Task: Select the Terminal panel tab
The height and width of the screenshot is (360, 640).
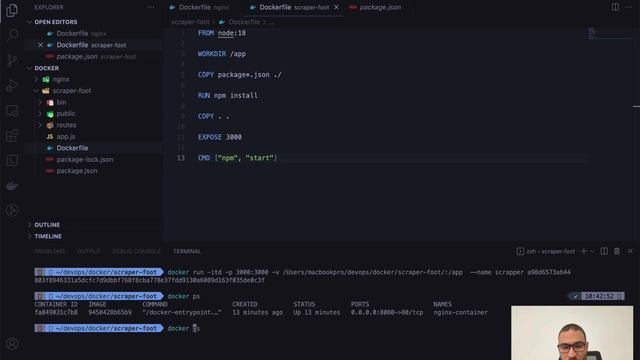Action: pos(187,251)
